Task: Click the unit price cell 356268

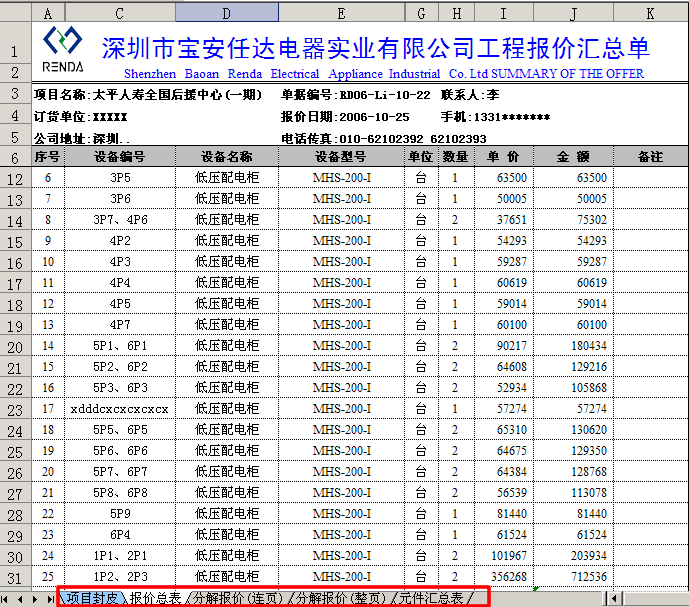Action: click(504, 577)
